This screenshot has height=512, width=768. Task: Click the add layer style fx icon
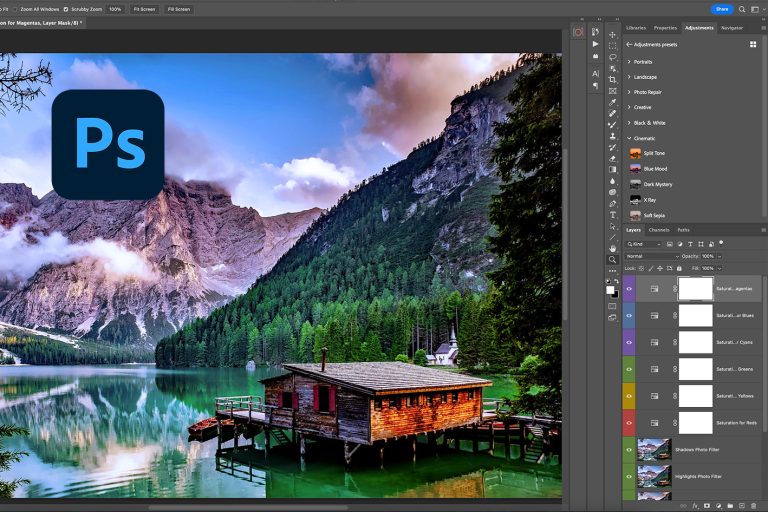[x=695, y=506]
